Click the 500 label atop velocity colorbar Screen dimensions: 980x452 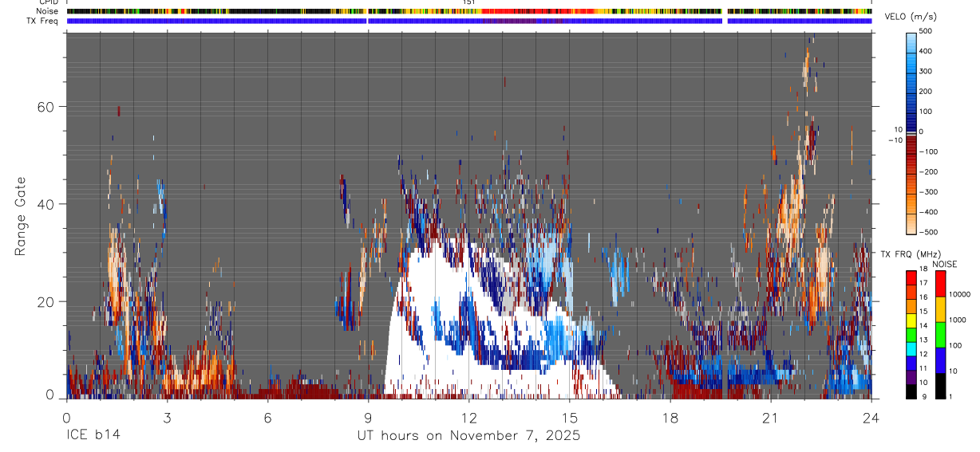tap(926, 31)
